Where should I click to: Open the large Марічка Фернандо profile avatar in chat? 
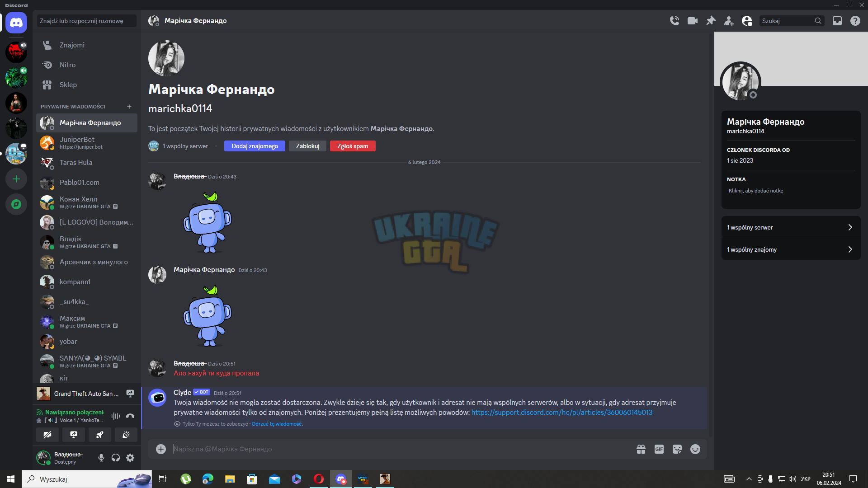tap(166, 58)
